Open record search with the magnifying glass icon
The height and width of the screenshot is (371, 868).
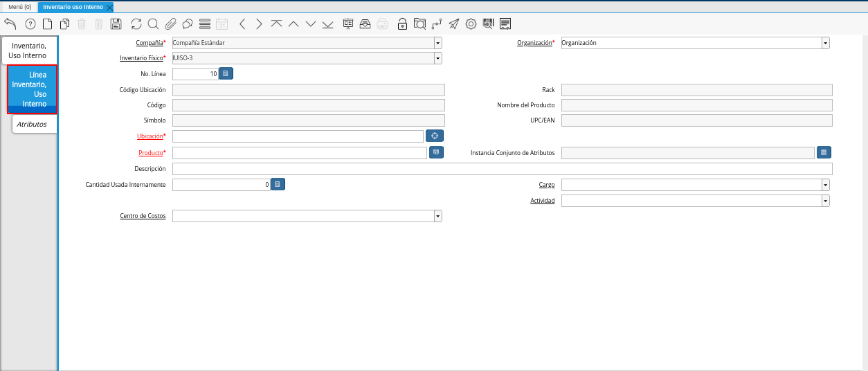pos(153,24)
